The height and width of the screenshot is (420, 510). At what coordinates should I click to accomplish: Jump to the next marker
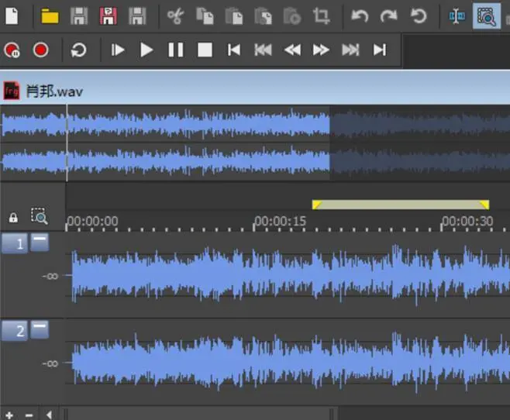[350, 50]
